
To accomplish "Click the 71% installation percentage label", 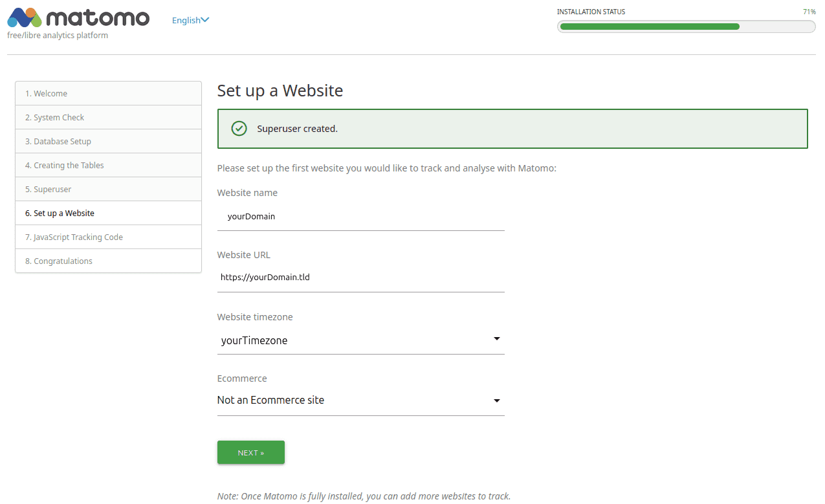I will tap(809, 12).
